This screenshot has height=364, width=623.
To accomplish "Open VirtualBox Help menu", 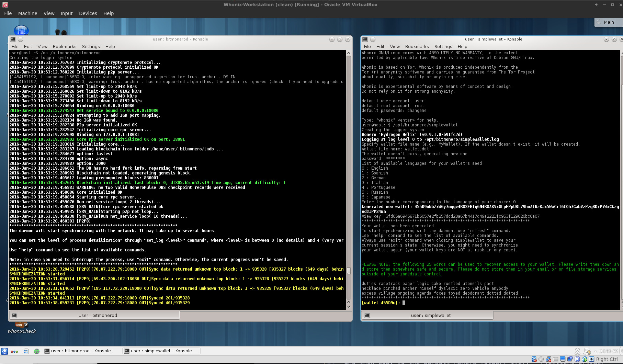I will click(109, 13).
